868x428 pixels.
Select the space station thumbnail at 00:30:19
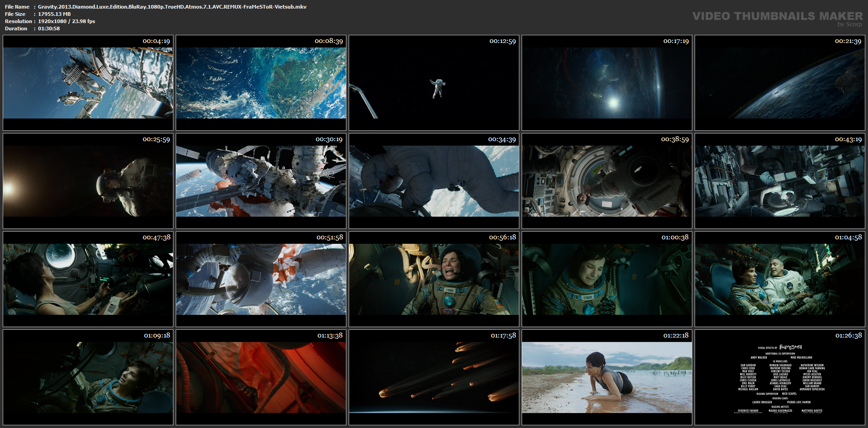(x=261, y=181)
